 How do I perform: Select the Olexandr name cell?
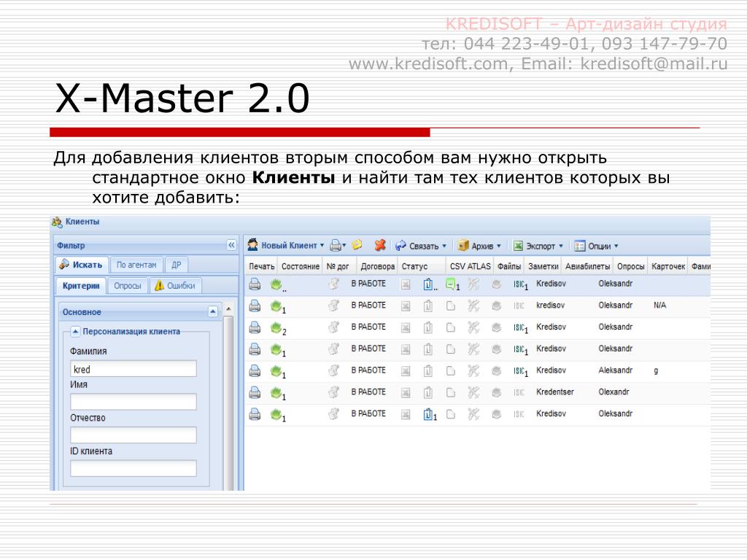[x=614, y=392]
